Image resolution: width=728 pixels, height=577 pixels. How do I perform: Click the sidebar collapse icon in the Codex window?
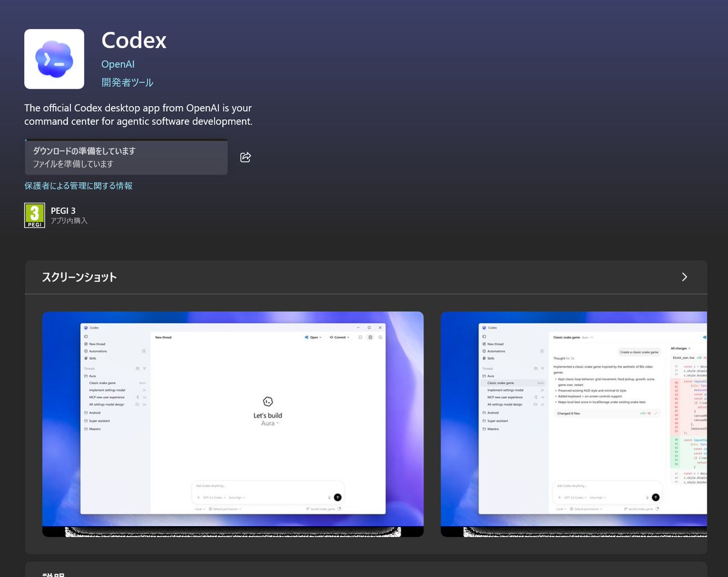(86, 337)
